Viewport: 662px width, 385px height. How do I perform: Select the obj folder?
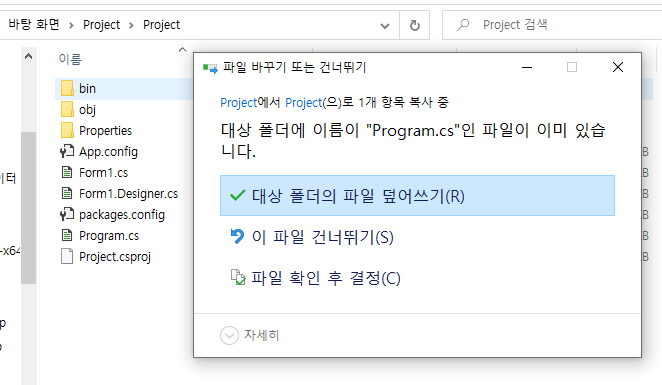coord(87,110)
